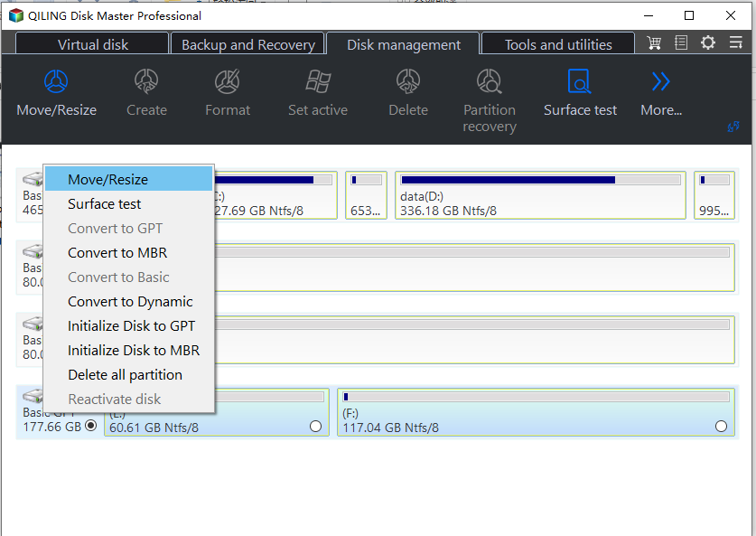This screenshot has width=756, height=536.
Task: Click the '60.61 GB Ntfs/8' text
Action: tap(154, 428)
